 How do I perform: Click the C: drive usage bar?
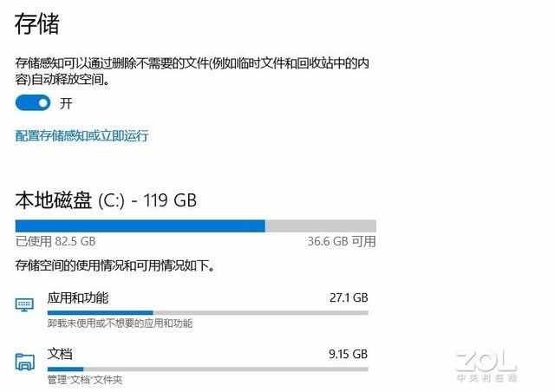point(195,225)
